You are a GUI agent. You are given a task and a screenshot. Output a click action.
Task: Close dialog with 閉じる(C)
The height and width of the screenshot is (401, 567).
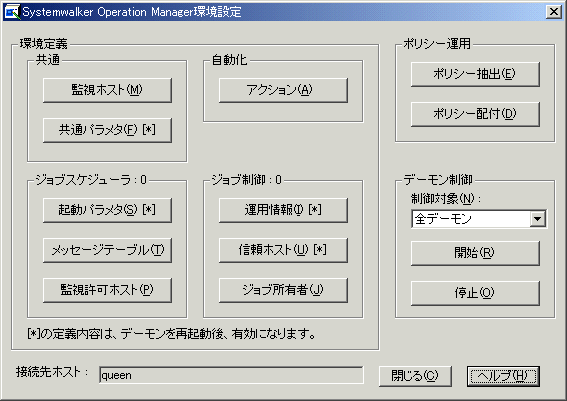coord(415,376)
